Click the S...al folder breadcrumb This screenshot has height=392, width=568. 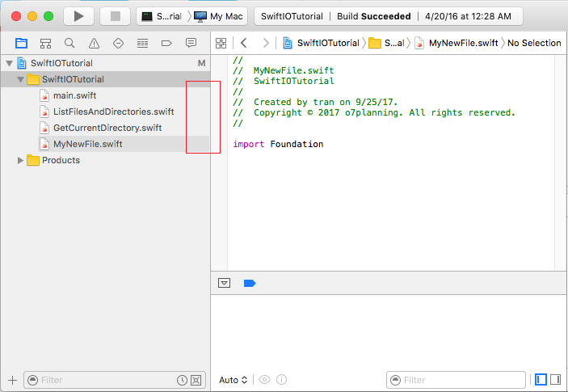386,43
